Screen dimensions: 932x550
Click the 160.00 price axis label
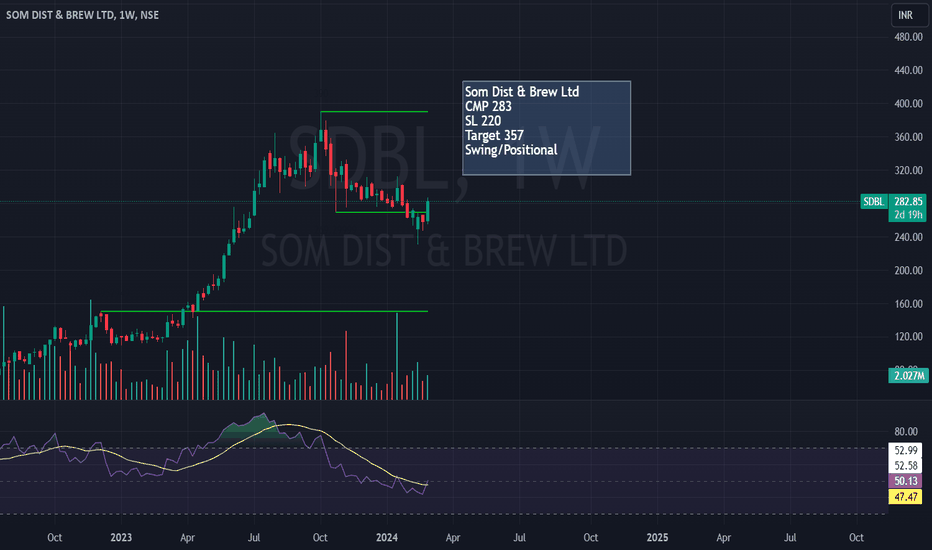click(x=908, y=303)
